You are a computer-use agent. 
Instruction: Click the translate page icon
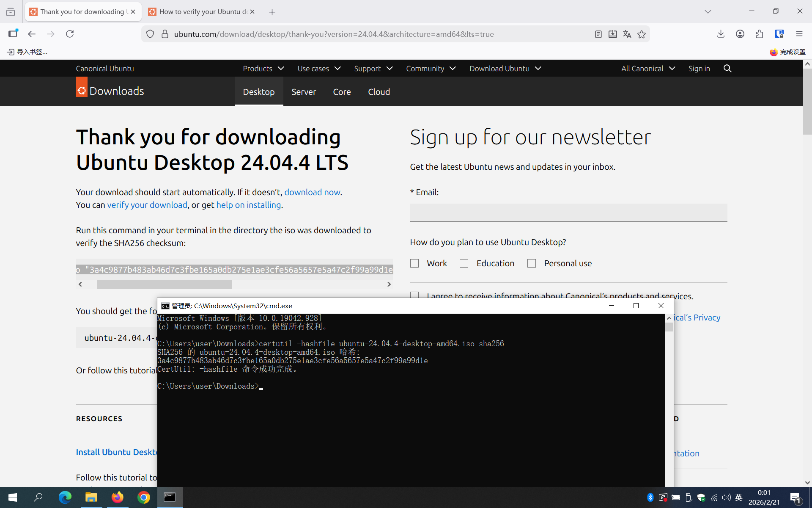tap(627, 34)
